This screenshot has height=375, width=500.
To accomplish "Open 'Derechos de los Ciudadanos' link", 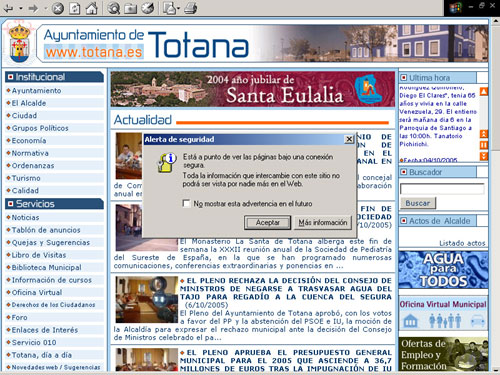I will pos(53,305).
